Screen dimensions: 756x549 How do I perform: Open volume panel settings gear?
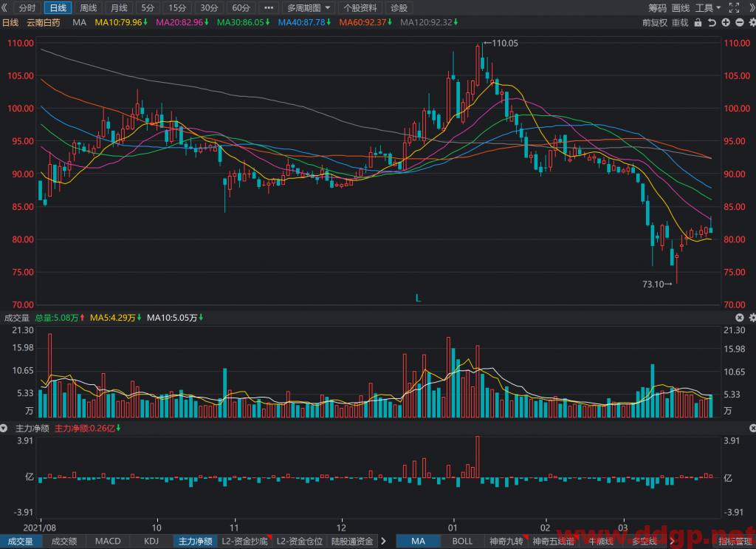[752, 318]
